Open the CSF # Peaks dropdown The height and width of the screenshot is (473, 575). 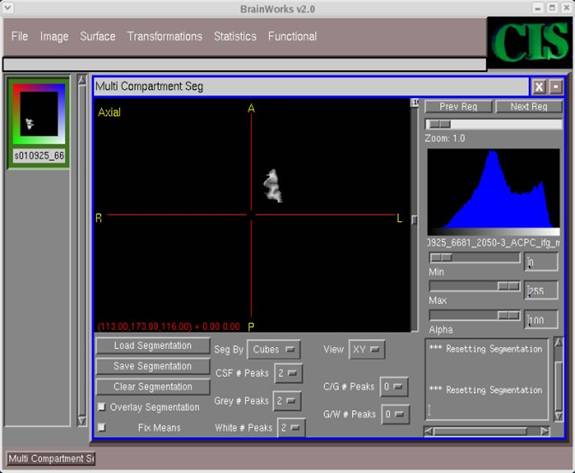click(x=288, y=373)
